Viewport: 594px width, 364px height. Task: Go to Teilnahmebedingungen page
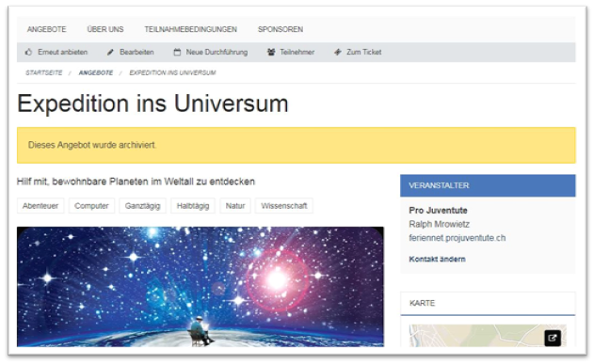[190, 29]
